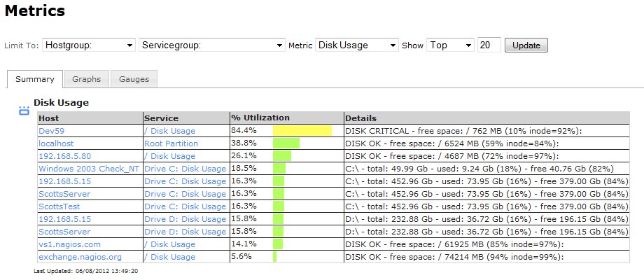This screenshot has width=644, height=280.
Task: Click the Root Partition service link
Action: tap(171, 143)
